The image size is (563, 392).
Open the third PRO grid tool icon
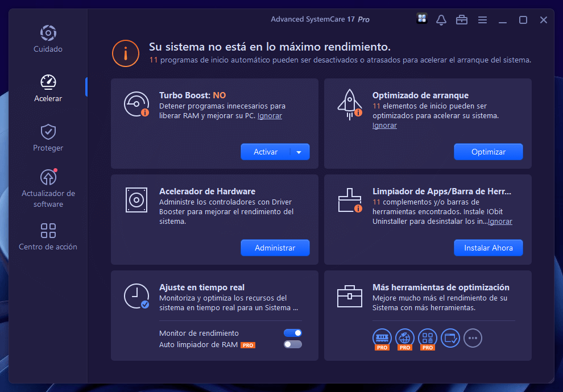click(x=428, y=339)
